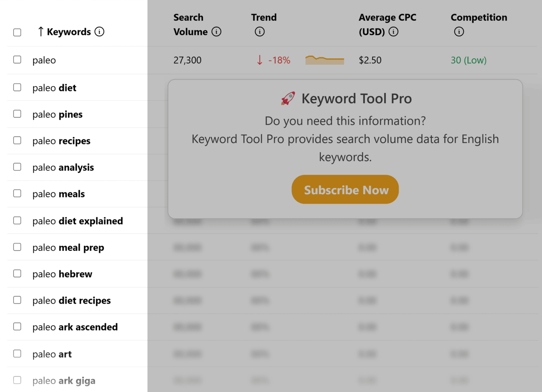Click the Keywords header to change sort order
The height and width of the screenshot is (392, 542).
pos(69,32)
